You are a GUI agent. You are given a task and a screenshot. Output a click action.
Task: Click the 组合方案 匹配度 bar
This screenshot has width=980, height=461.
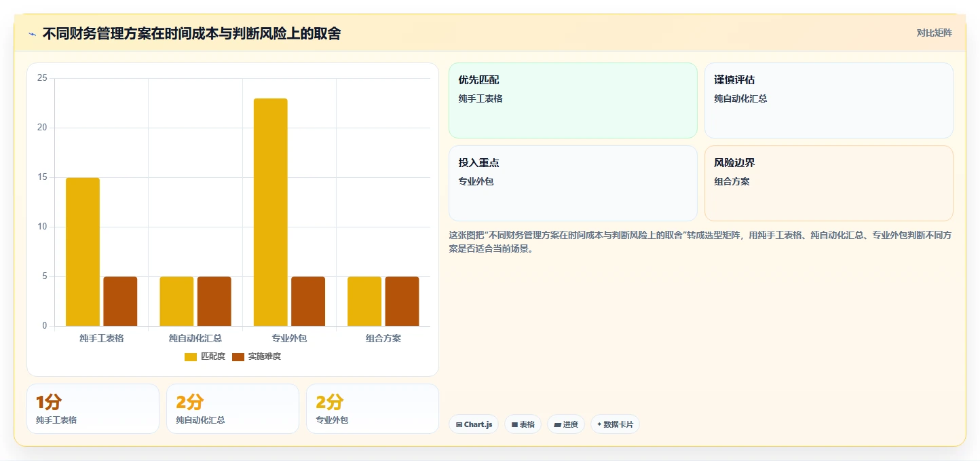point(364,301)
